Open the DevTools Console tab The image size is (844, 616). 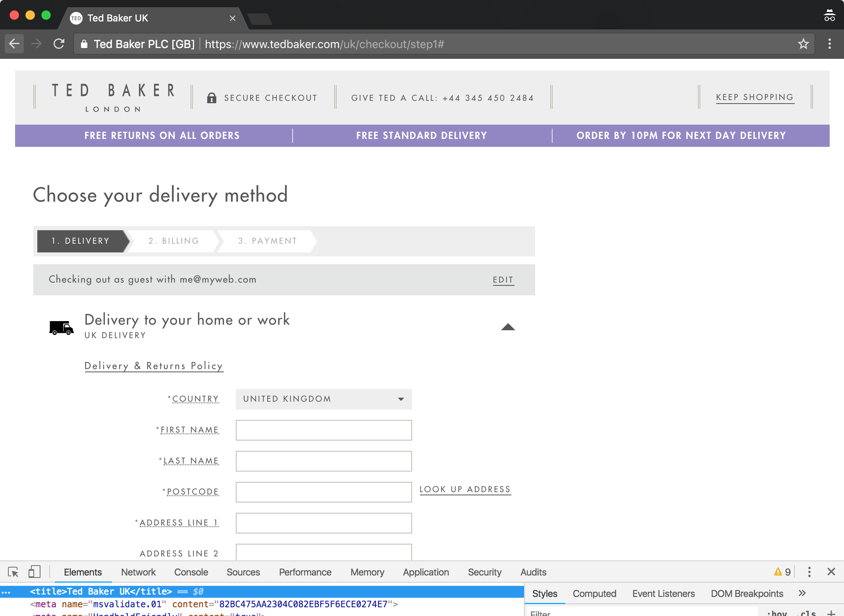point(191,572)
